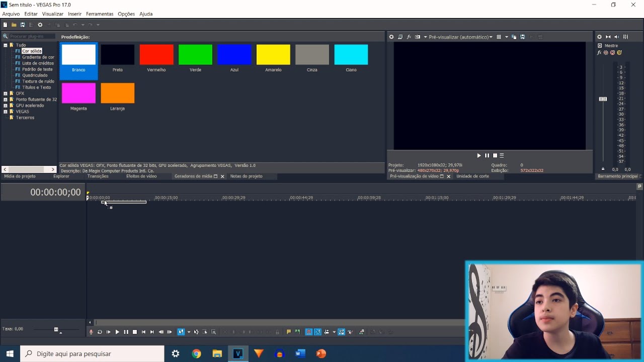
Task: Click the New project icon in main toolbar
Action: pos(5,25)
